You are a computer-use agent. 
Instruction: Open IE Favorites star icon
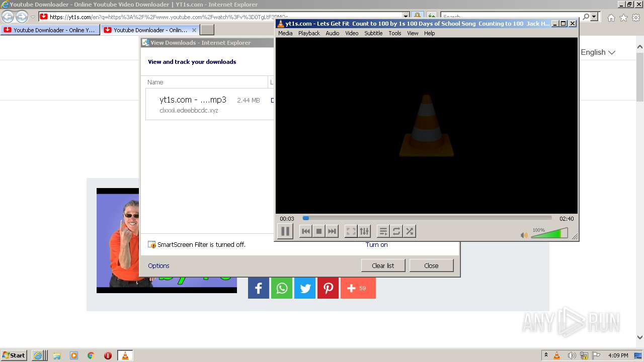pyautogui.click(x=623, y=18)
